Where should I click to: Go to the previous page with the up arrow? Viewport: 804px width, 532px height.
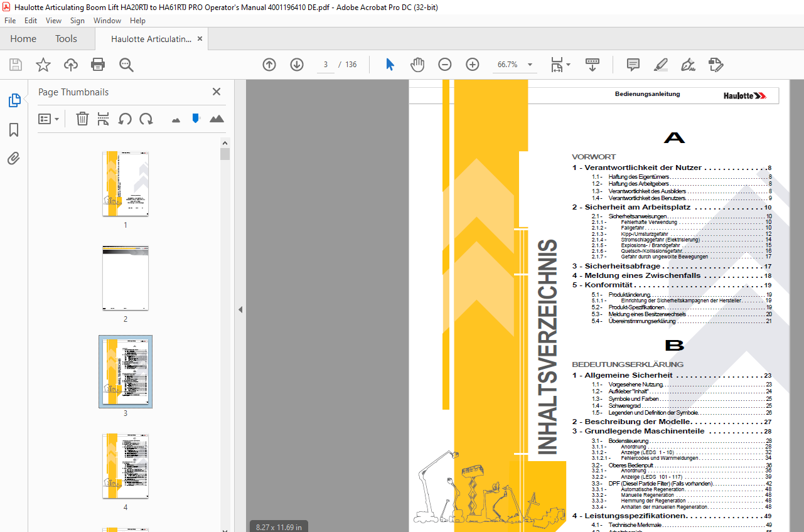point(269,65)
